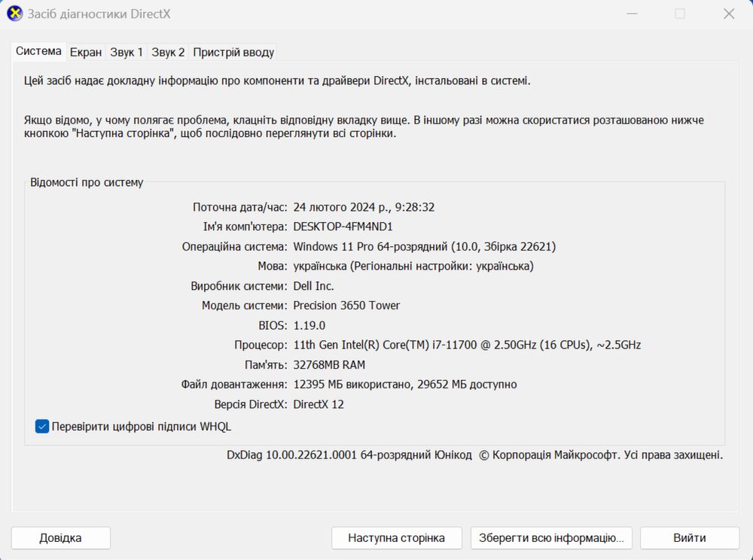This screenshot has width=753, height=560.
Task: Click the Ім'я комп'ютера label
Action: pyautogui.click(x=245, y=227)
